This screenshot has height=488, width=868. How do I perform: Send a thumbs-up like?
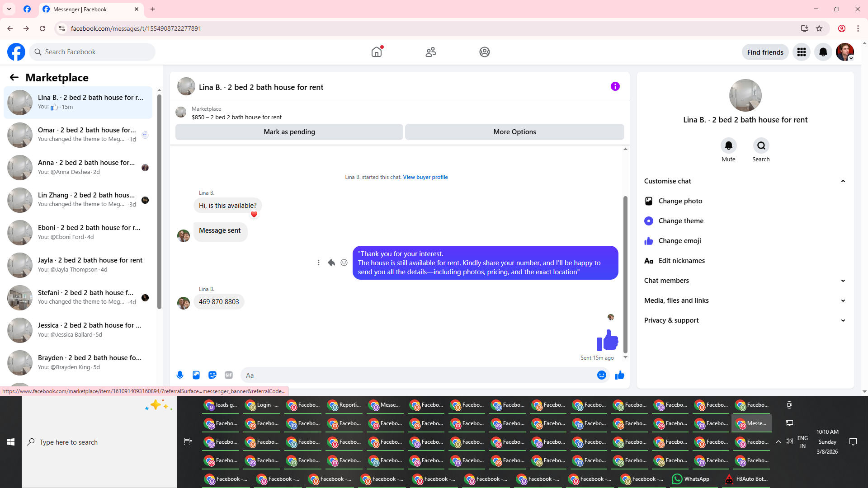click(x=620, y=375)
